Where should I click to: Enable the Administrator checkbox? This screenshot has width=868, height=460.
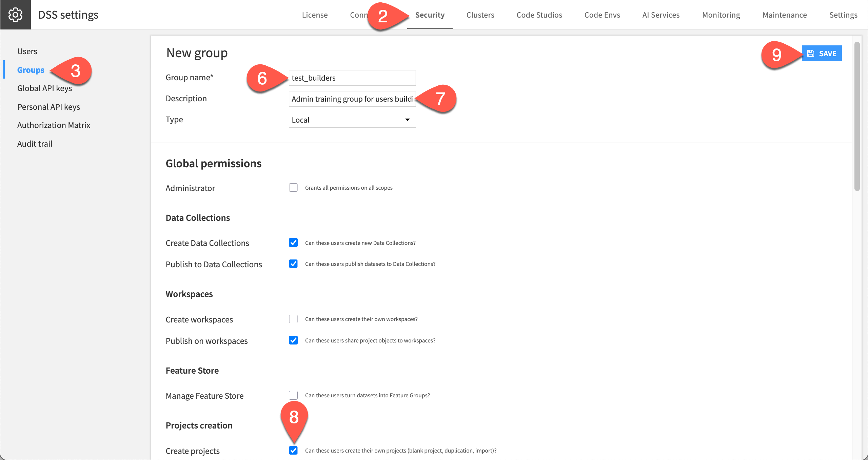click(293, 188)
